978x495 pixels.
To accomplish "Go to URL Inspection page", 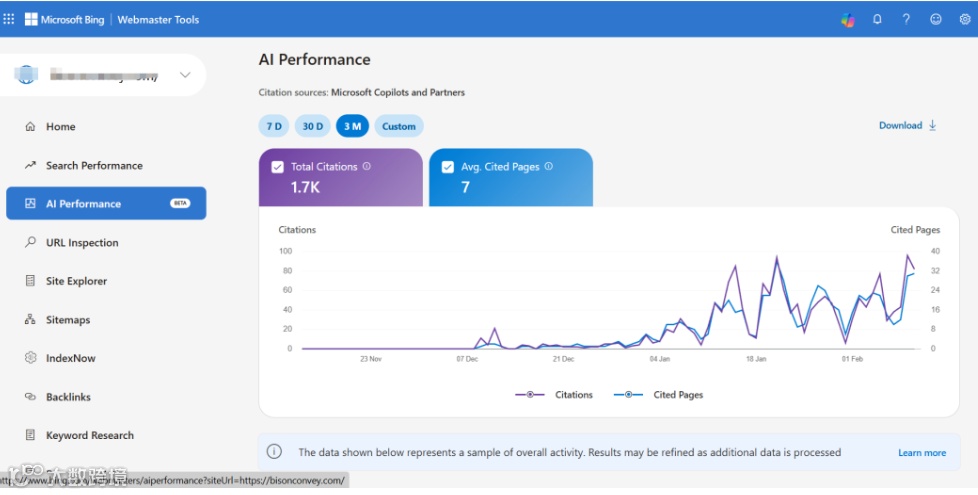I will pos(82,243).
